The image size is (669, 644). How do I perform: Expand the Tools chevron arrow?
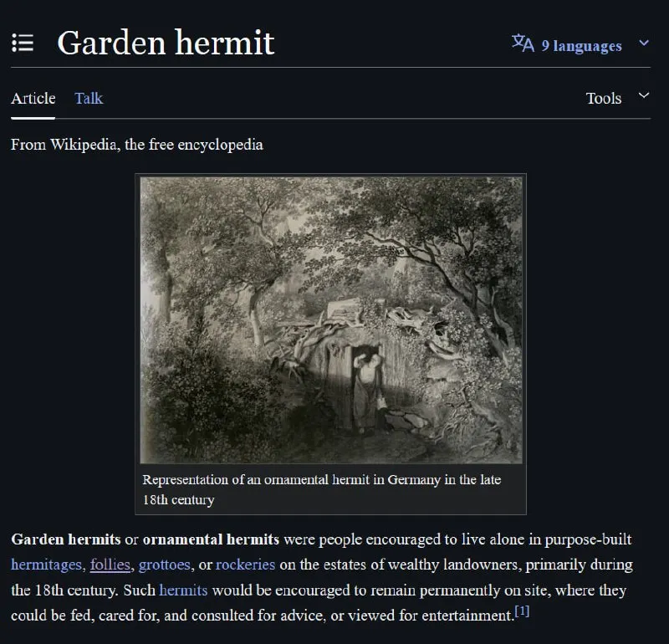[x=644, y=95]
